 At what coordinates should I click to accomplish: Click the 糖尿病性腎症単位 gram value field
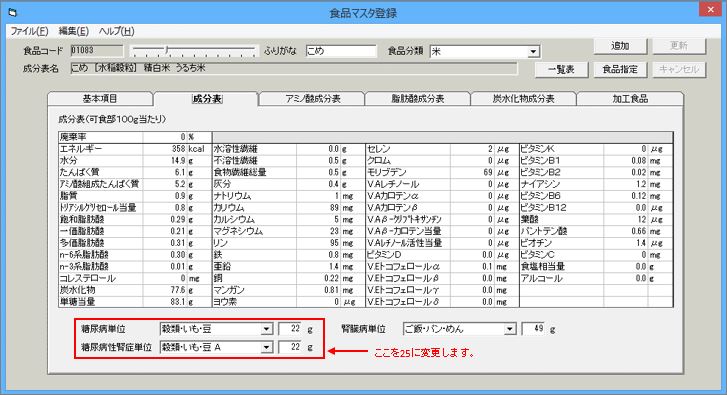[290, 347]
